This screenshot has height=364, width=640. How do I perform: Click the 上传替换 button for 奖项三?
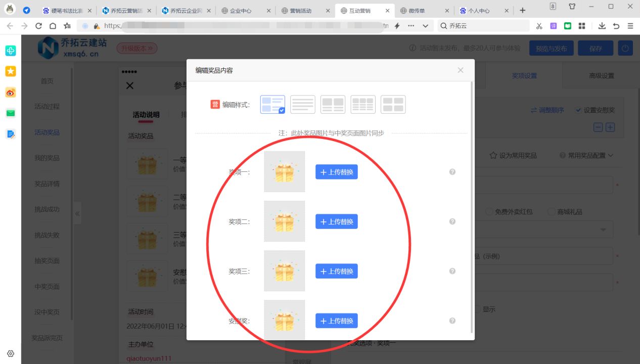tap(336, 271)
